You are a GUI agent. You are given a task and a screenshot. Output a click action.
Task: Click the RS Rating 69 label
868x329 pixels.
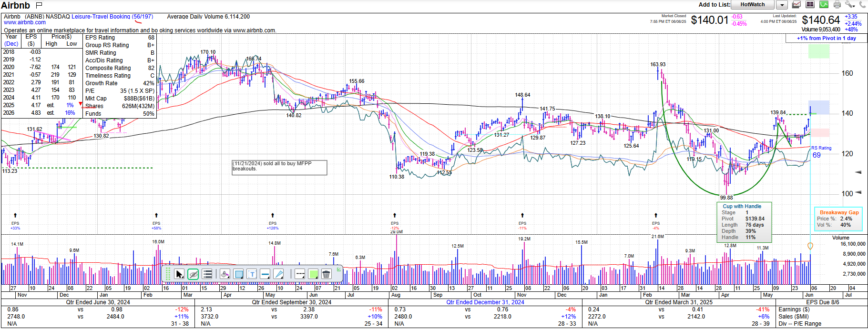click(x=821, y=152)
